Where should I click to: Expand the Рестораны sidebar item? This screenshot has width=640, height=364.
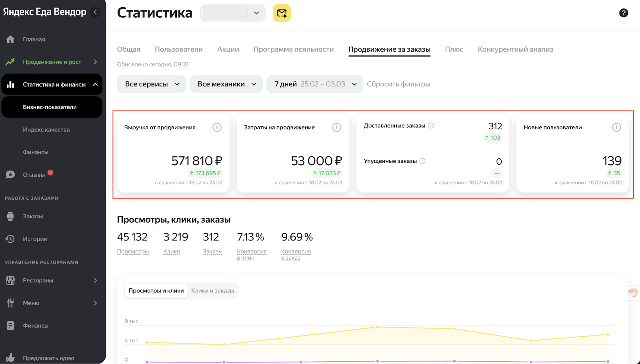[51, 280]
